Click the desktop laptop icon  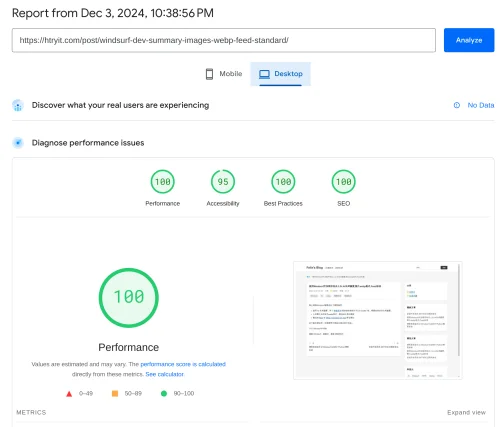[x=264, y=74]
